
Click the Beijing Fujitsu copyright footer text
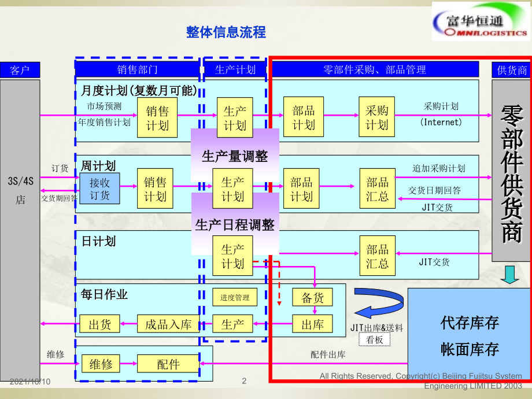coord(421,380)
